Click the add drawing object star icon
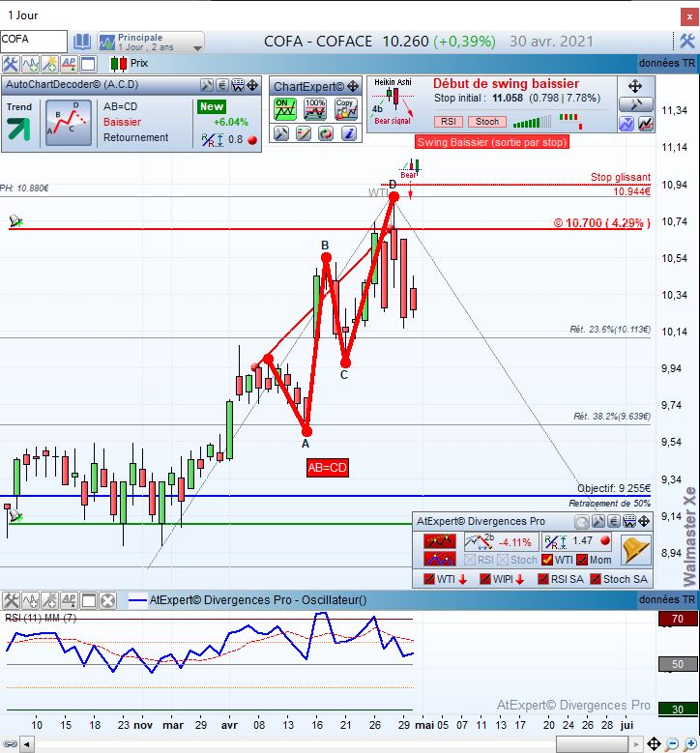The image size is (700, 753). [x=50, y=64]
